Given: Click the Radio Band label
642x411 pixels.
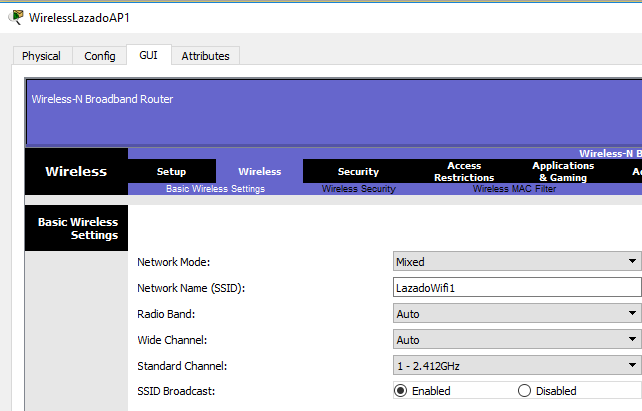Looking at the screenshot, I should click(166, 314).
